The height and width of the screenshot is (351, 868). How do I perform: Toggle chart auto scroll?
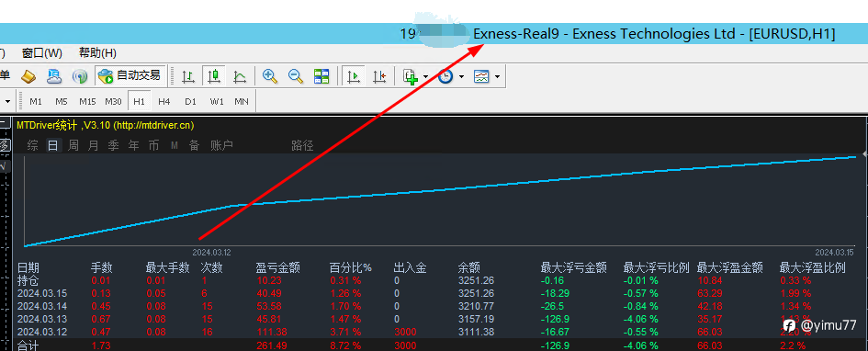(354, 76)
